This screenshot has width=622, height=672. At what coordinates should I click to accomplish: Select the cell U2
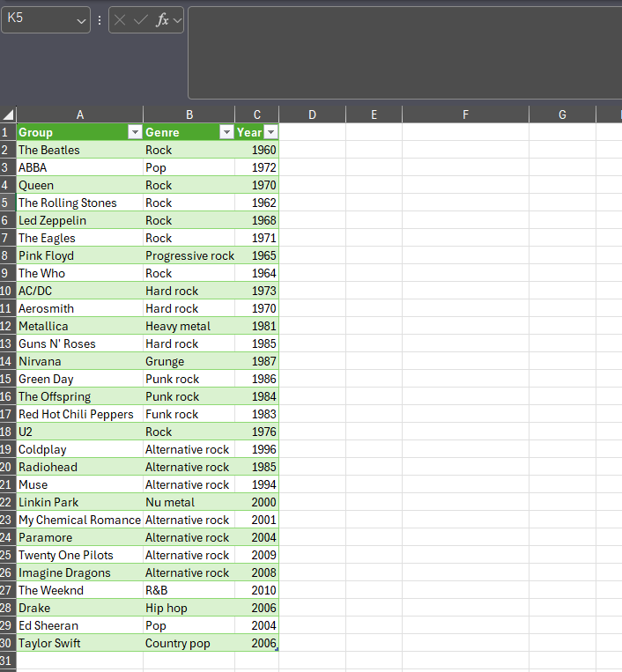[x=80, y=432]
